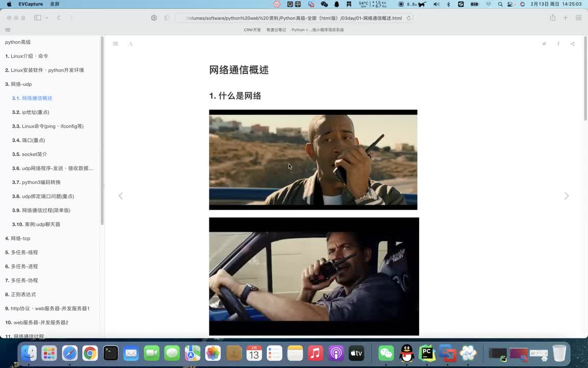Screen dimensions: 588x368
Task: Open PyCharm from the Dock
Action: pyautogui.click(x=427, y=353)
